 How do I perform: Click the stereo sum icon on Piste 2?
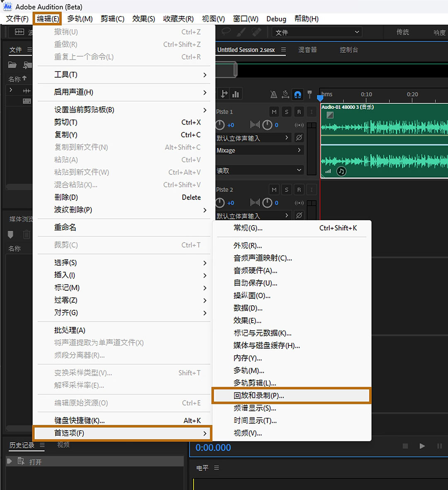[299, 203]
